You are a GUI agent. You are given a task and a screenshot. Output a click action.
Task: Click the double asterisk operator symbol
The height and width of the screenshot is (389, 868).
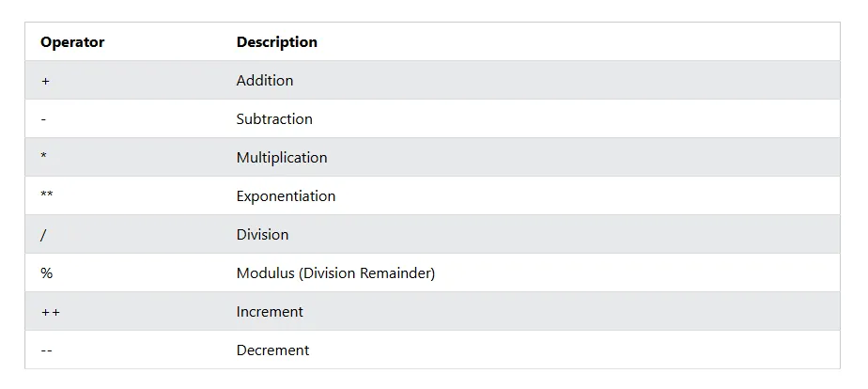point(47,196)
